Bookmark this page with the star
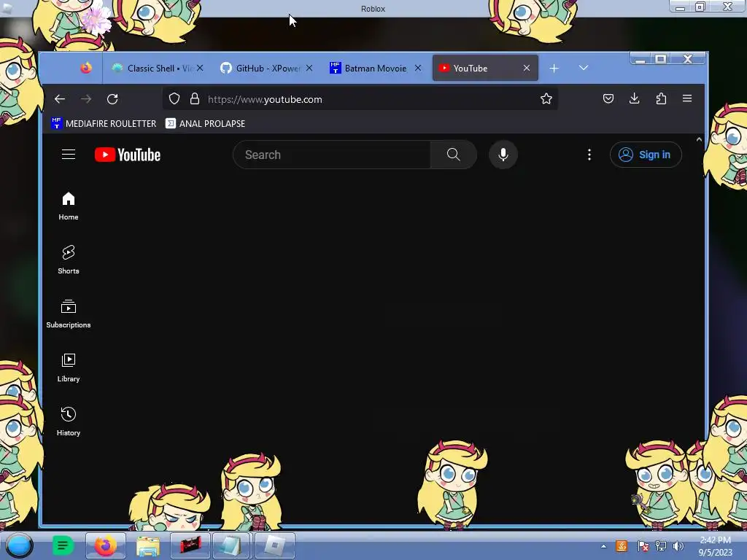 (546, 98)
